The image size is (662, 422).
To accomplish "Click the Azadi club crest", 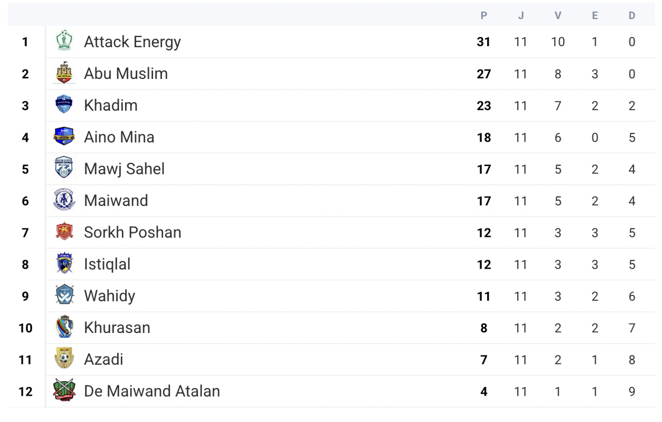I will click(64, 359).
